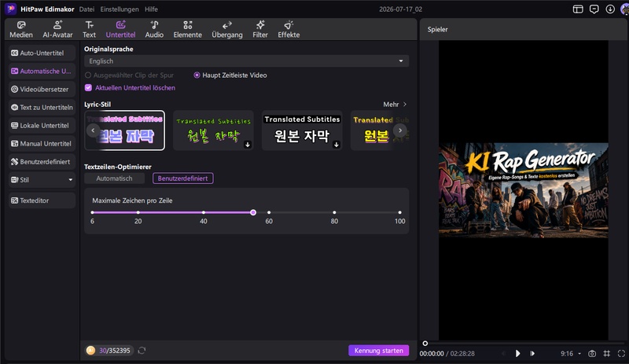Switch optimizer to Automatisch
This screenshot has height=364, width=629.
point(114,178)
